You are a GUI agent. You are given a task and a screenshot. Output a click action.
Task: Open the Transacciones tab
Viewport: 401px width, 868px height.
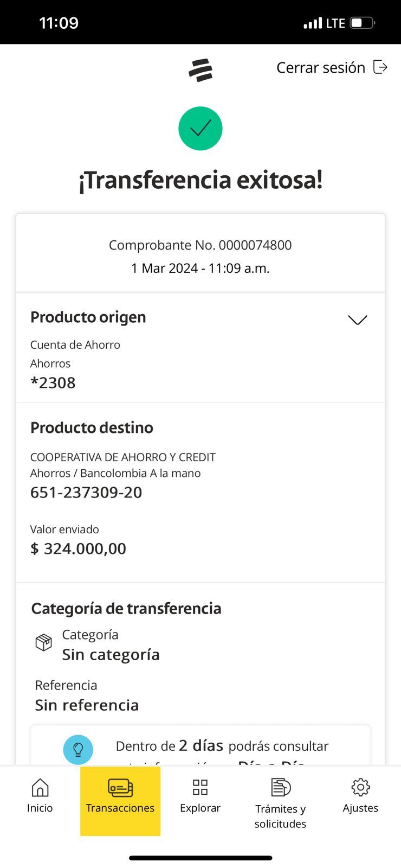tap(120, 800)
